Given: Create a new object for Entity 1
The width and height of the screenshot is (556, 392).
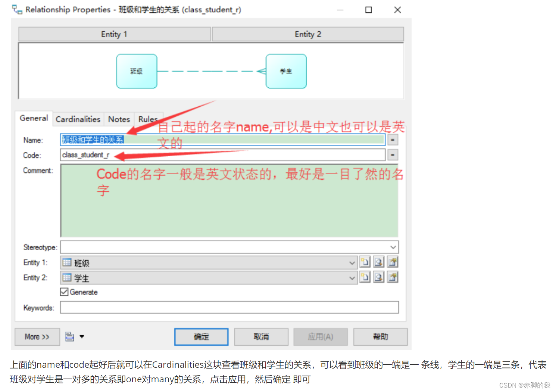Looking at the screenshot, I should pos(365,262).
